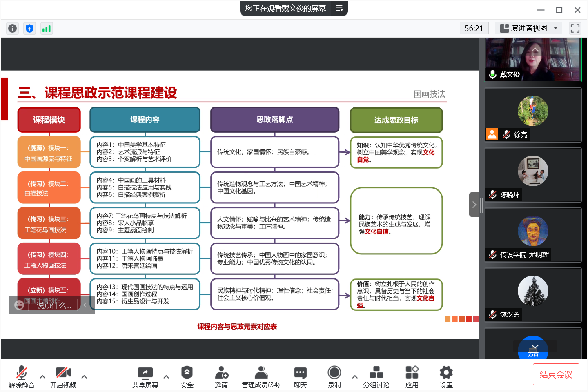588x392 pixels.
Task: Unmute microphone via 解除静音
Action: [x=22, y=376]
